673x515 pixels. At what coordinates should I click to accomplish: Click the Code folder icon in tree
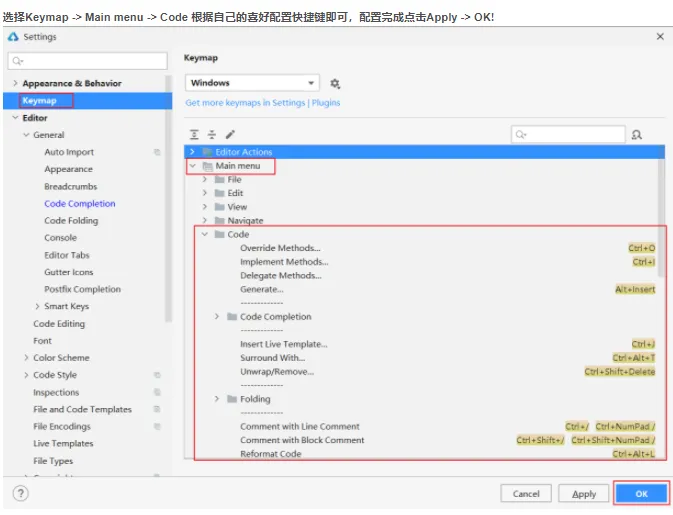219,234
